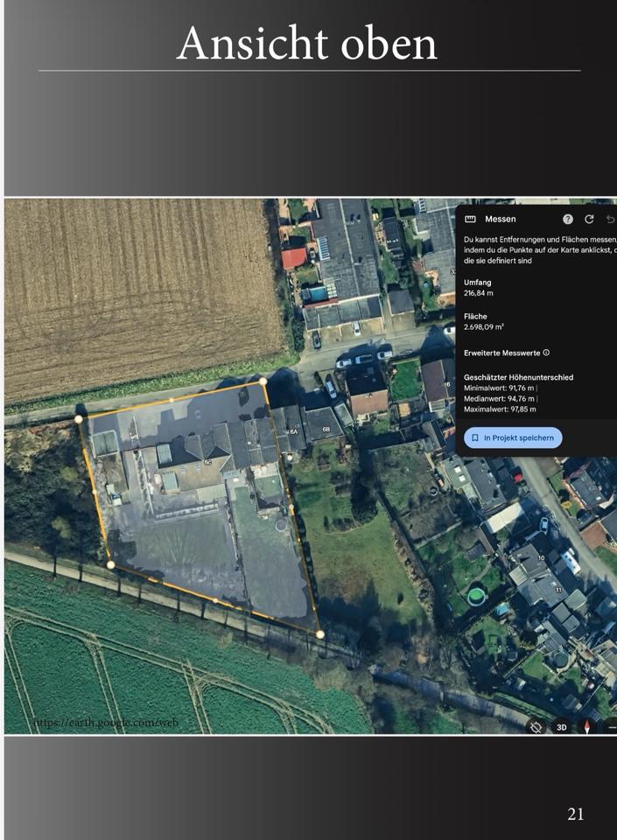
Task: Click the house label 6B on map
Action: [326, 430]
